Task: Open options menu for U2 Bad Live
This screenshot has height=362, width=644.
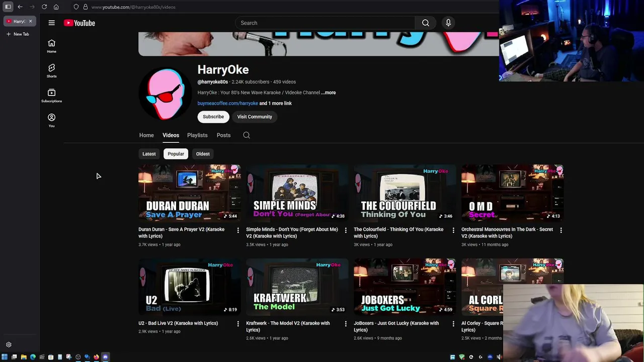Action: click(x=238, y=324)
